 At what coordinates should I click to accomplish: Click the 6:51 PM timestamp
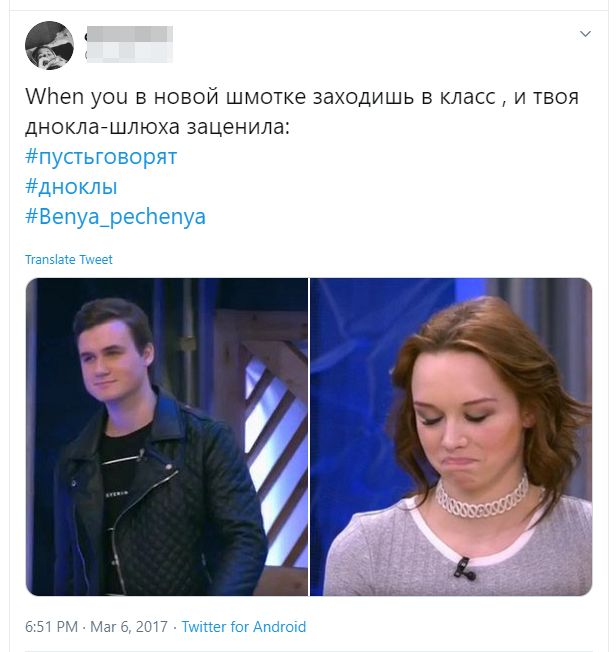coord(52,627)
